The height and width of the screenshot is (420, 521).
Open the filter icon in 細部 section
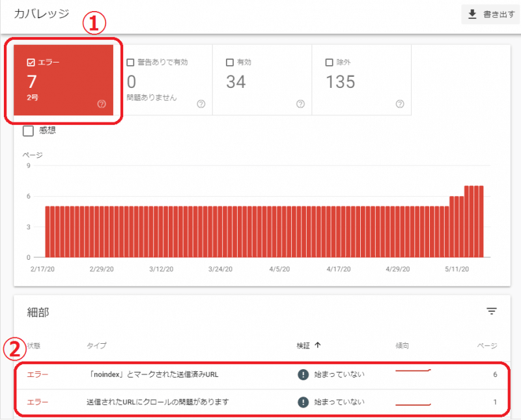(492, 311)
